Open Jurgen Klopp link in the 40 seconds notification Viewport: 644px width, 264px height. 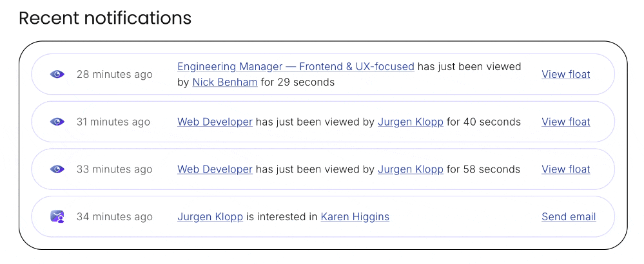pyautogui.click(x=410, y=122)
